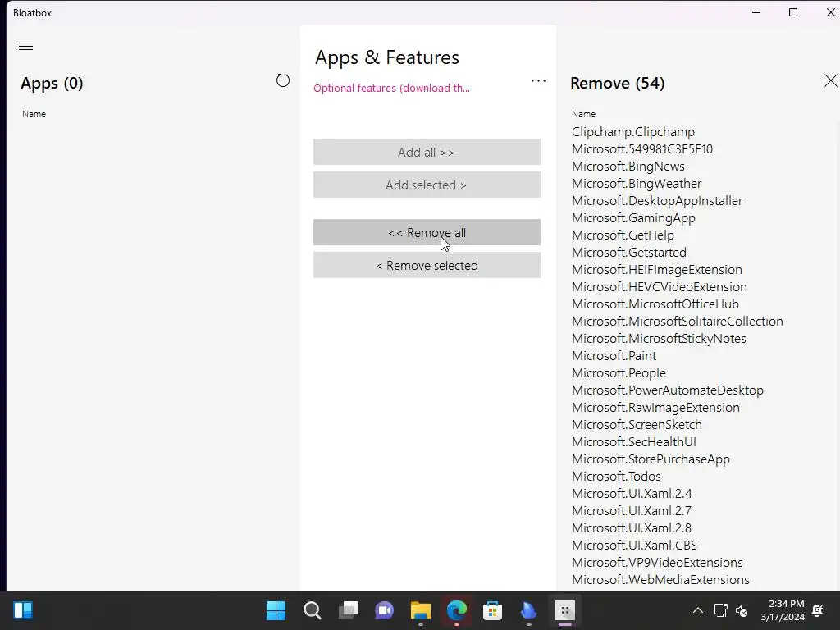Select Microsoft.Todos entry

(616, 477)
